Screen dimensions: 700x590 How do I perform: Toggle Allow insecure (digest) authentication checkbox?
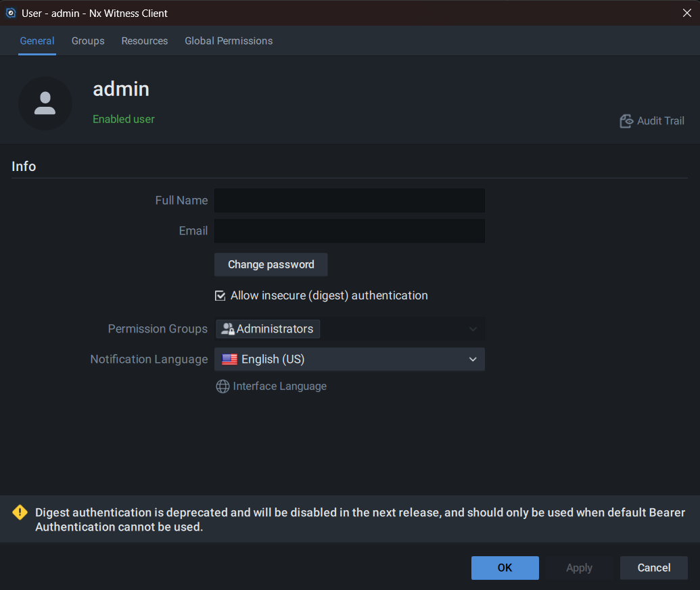(220, 295)
